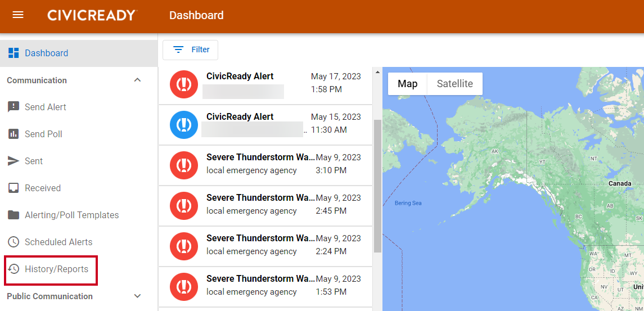This screenshot has height=311, width=644.
Task: Open Scheduled Alerts
Action: tap(79, 242)
